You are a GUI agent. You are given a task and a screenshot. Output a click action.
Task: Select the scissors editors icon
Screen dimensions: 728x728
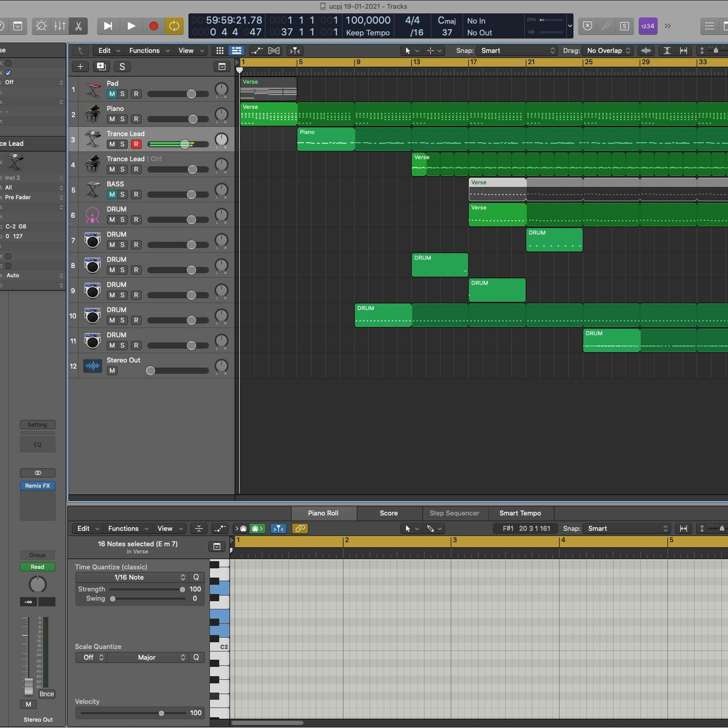pos(78,26)
